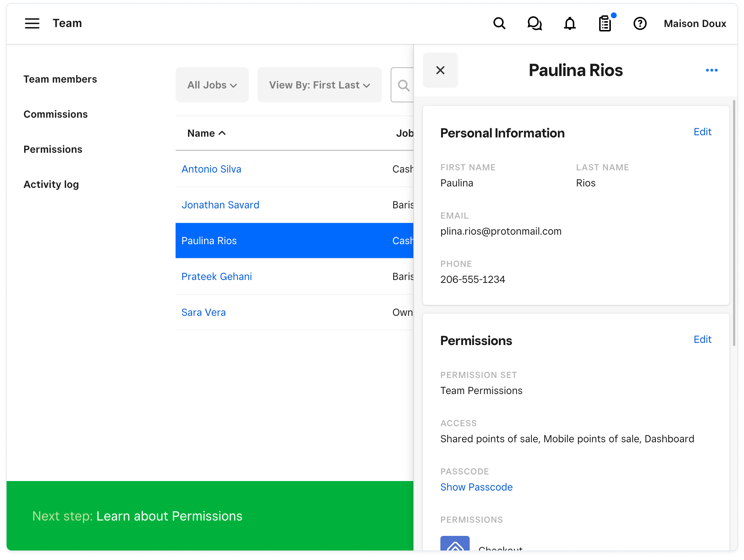Click search icon in team members list
The image size is (744, 560).
[404, 85]
